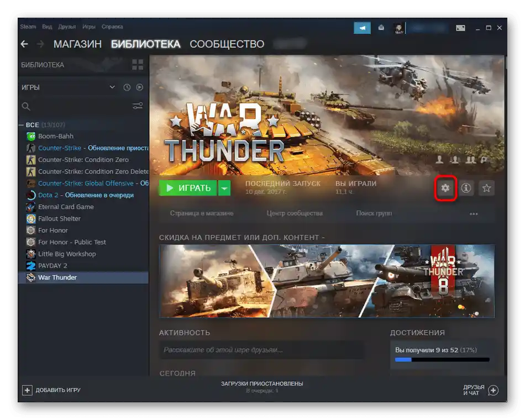The width and height of the screenshot is (525, 420).
Task: Open the Игры menu
Action: coord(89,27)
